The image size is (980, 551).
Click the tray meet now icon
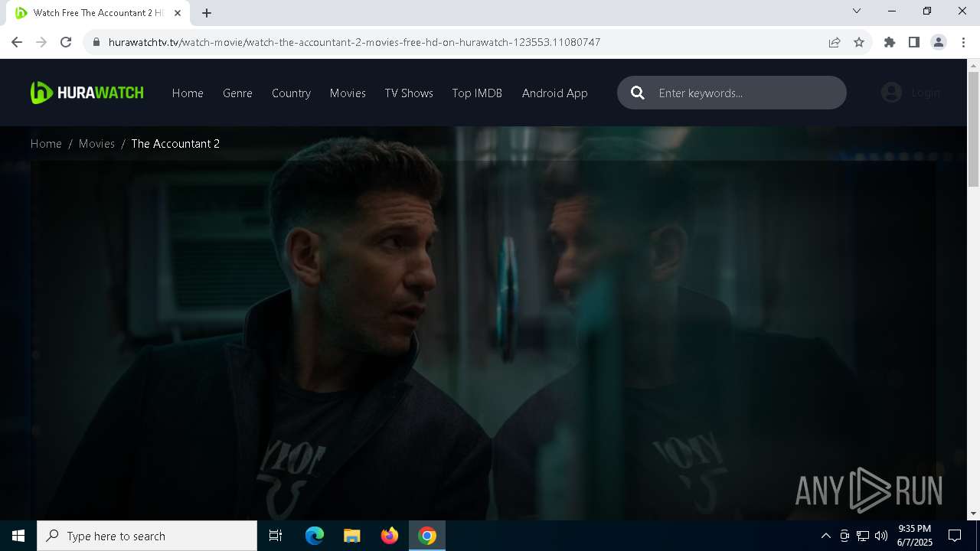(x=844, y=536)
